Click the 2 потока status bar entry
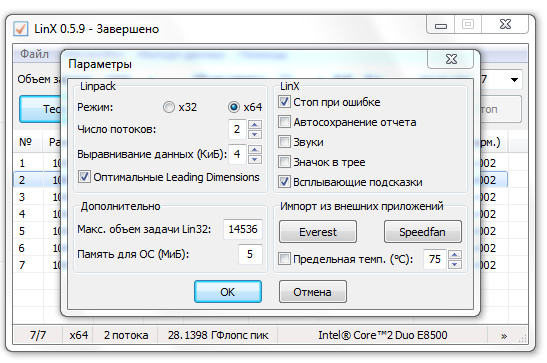This screenshot has height=363, width=547. coord(126,335)
